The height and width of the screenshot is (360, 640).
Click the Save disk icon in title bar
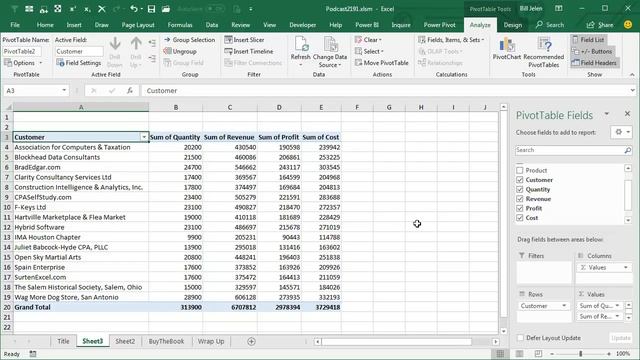(x=151, y=9)
